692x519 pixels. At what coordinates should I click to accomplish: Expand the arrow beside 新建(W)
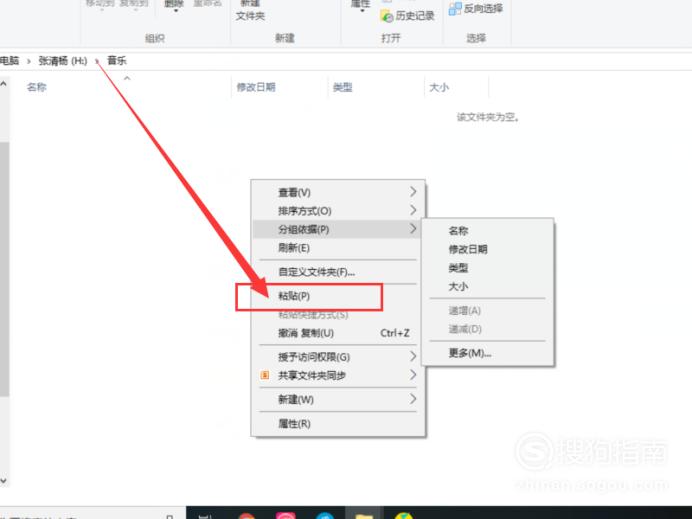(413, 399)
